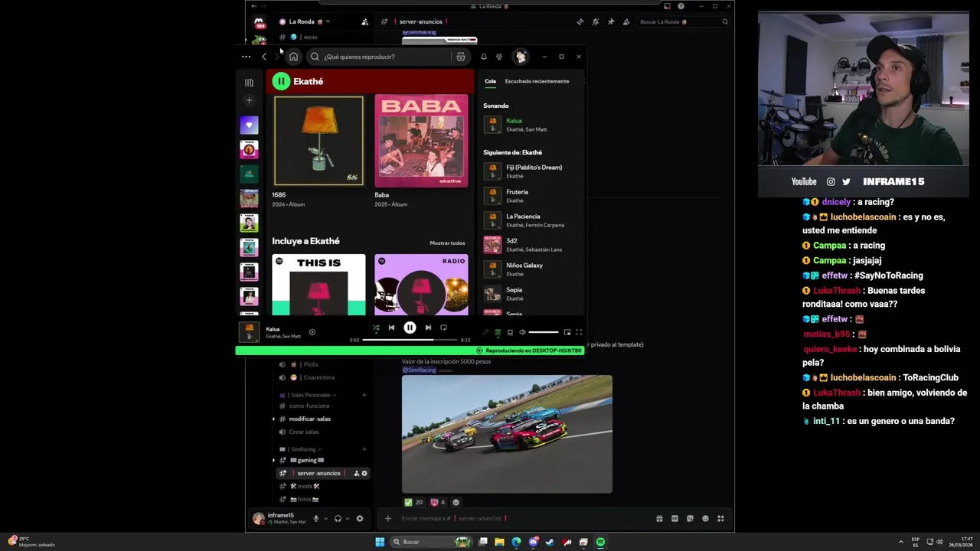Click Buscar La Ronda search box
Image resolution: width=980 pixels, height=551 pixels.
tap(683, 22)
